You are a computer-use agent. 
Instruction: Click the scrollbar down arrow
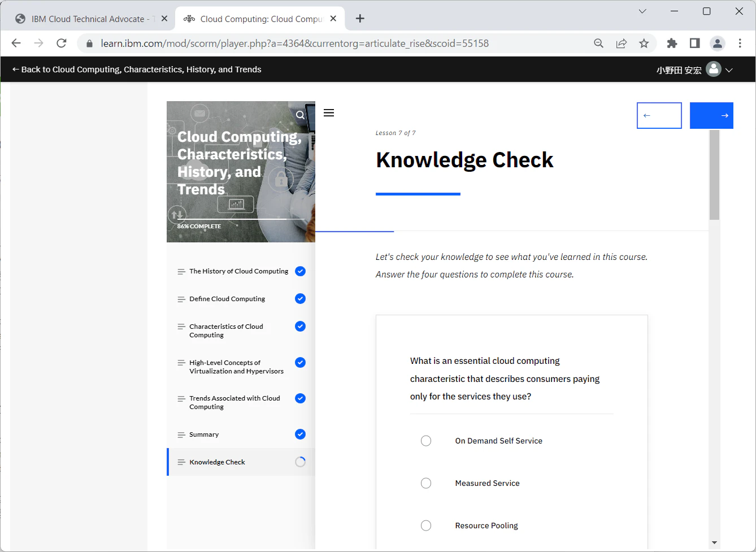[714, 542]
